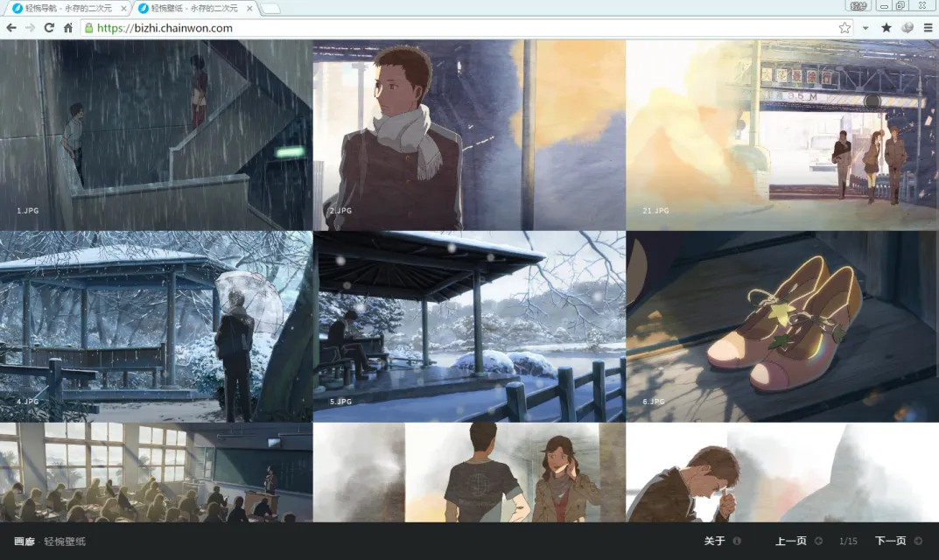Close the 轻惋壁纸 tab
Image resolution: width=939 pixels, height=560 pixels.
pos(249,9)
